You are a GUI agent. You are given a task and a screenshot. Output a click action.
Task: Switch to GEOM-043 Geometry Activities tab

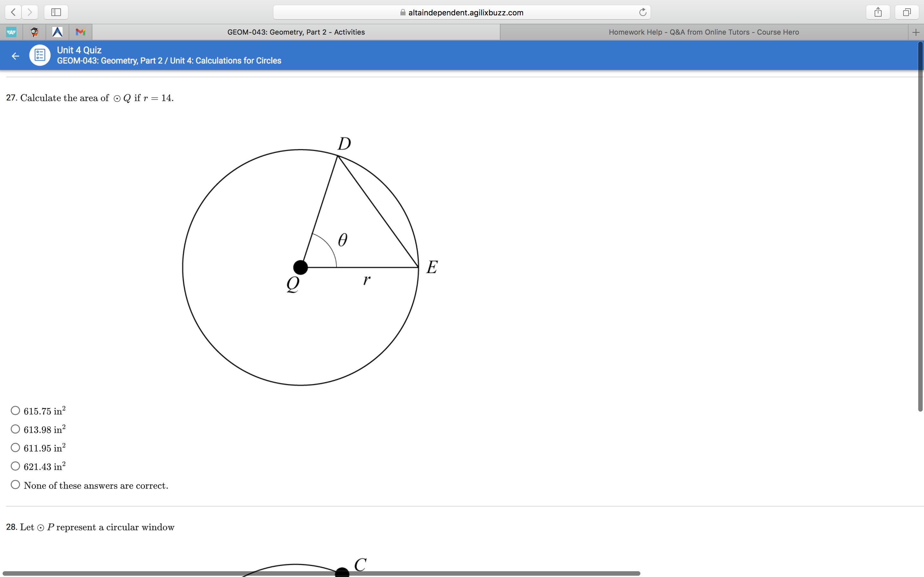coord(296,32)
